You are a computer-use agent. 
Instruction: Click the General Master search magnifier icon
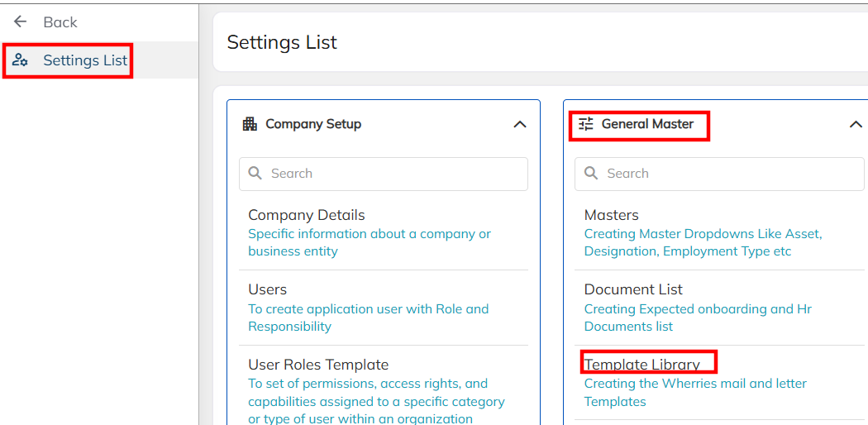point(591,174)
